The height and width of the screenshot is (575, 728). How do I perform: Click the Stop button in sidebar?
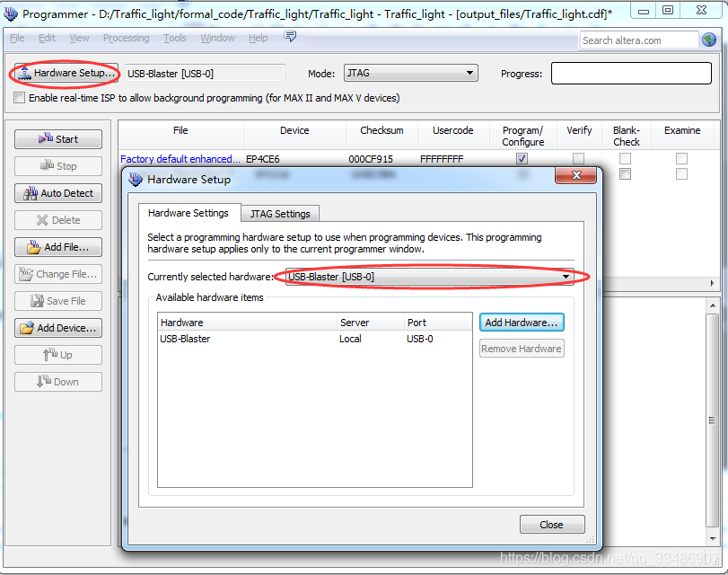click(58, 166)
